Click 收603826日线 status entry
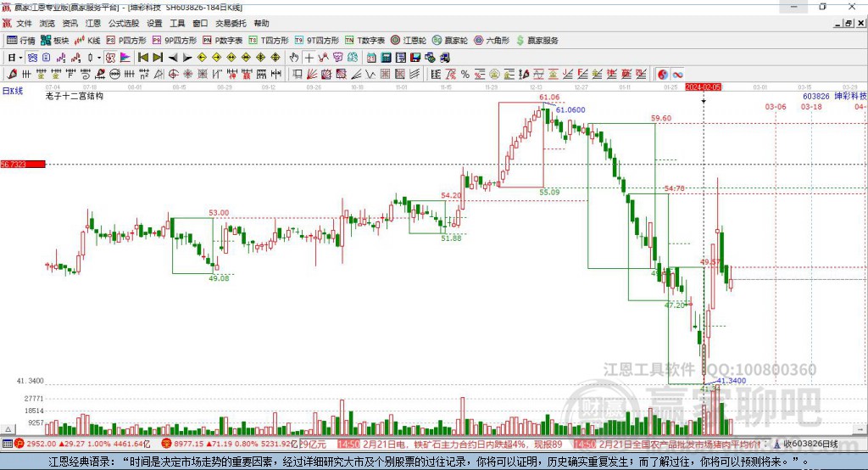The width and height of the screenshot is (868, 470). click(x=806, y=444)
